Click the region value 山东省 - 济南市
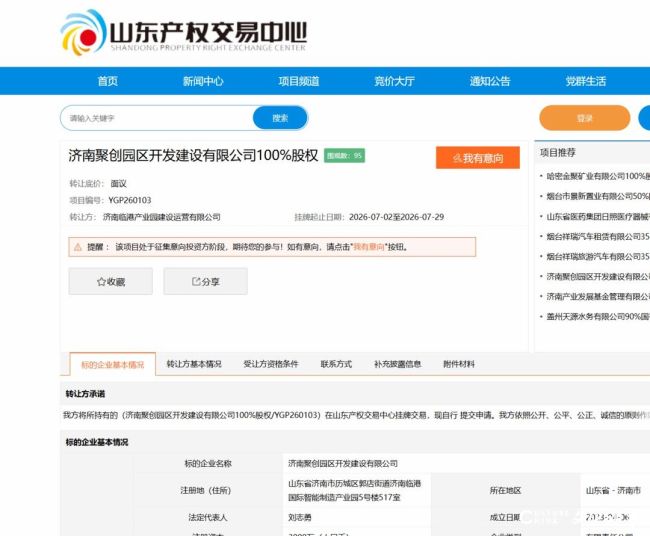The image size is (650, 536). coord(613,490)
